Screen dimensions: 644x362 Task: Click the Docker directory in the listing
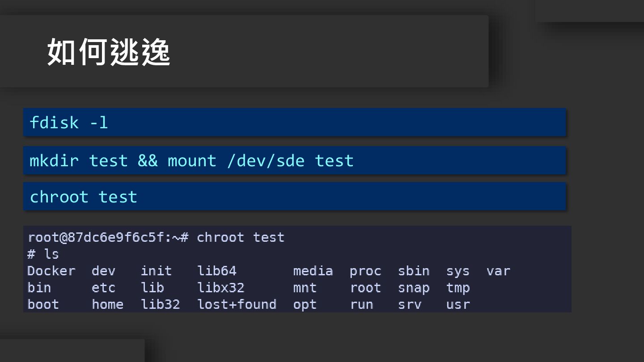[51, 271]
